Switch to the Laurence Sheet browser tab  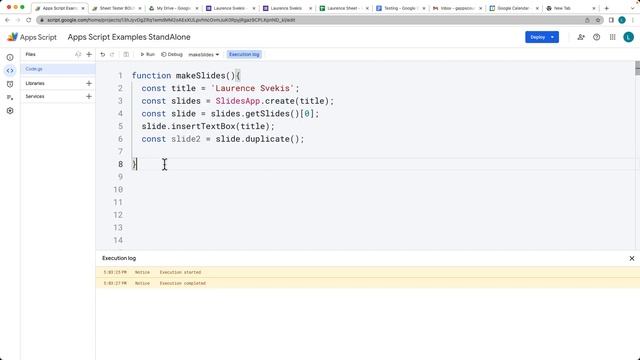[344, 8]
